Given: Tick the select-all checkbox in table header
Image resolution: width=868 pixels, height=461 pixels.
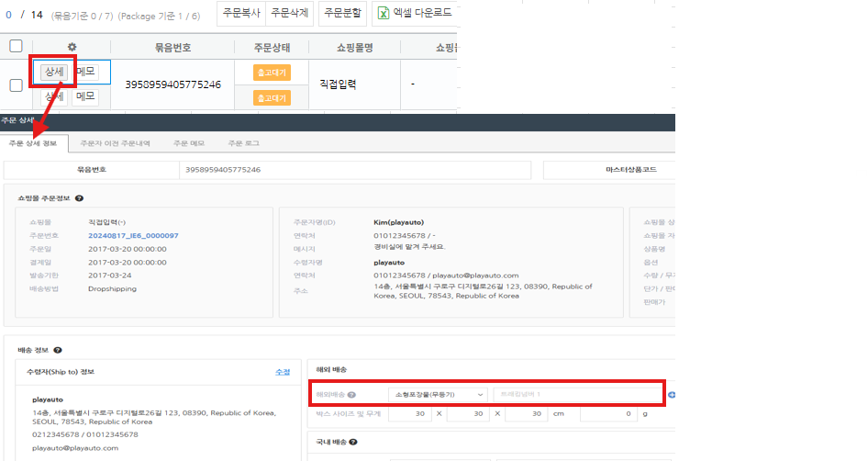Looking at the screenshot, I should point(16,46).
